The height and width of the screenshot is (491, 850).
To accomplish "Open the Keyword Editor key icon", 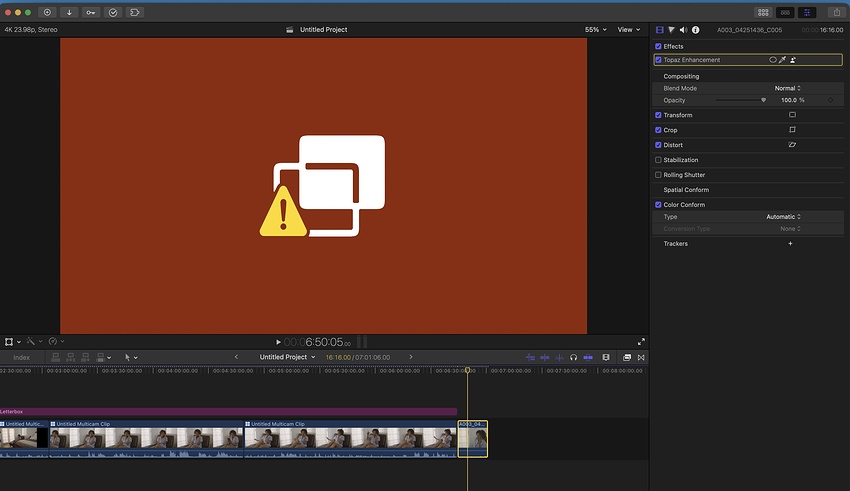I will 91,12.
